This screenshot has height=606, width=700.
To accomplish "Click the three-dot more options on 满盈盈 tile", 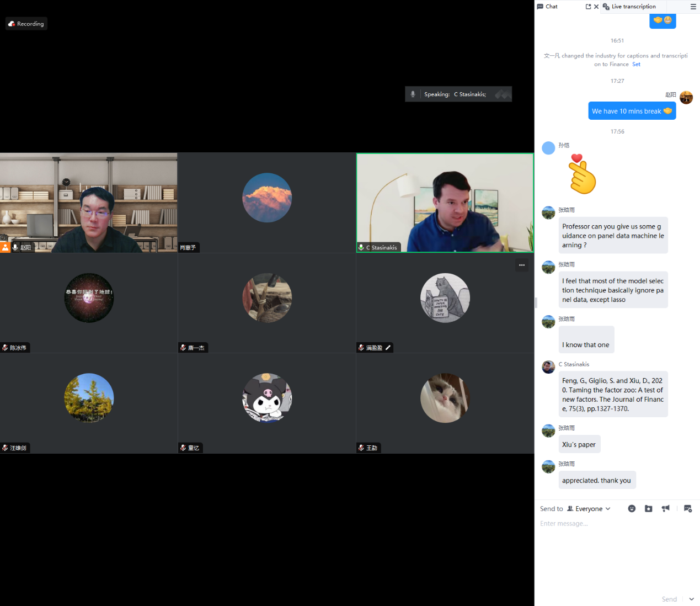I will pyautogui.click(x=521, y=265).
